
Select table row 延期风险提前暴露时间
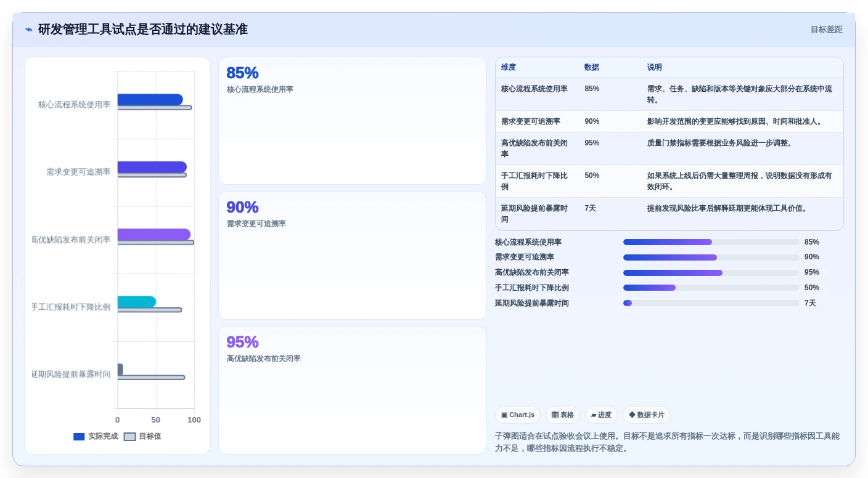tap(669, 214)
